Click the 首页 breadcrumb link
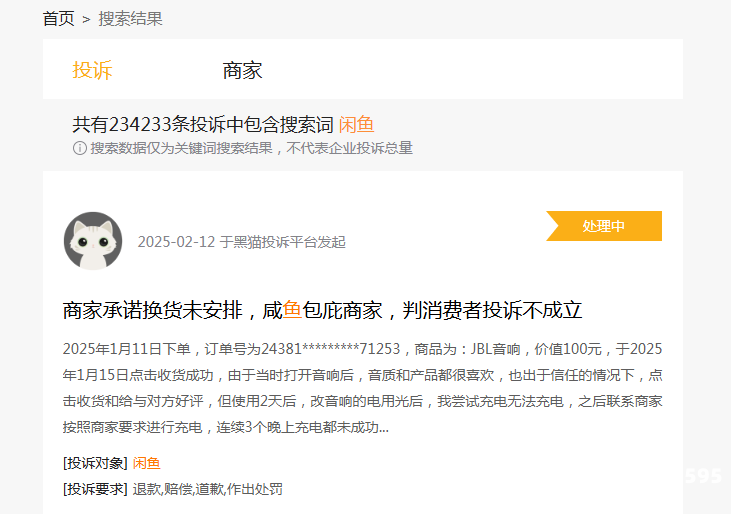The image size is (731, 514). pyautogui.click(x=58, y=19)
